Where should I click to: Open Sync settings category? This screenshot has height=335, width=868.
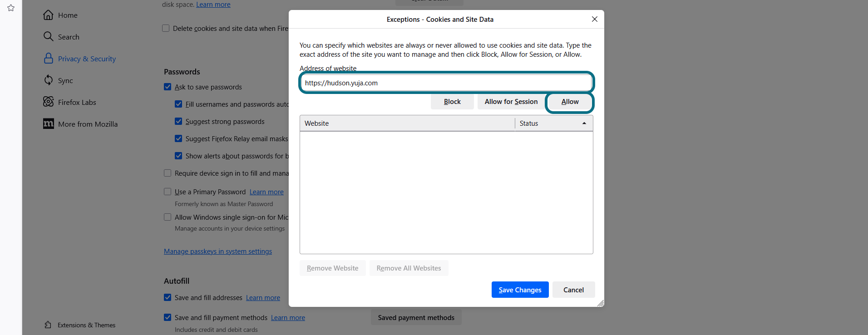(x=65, y=80)
